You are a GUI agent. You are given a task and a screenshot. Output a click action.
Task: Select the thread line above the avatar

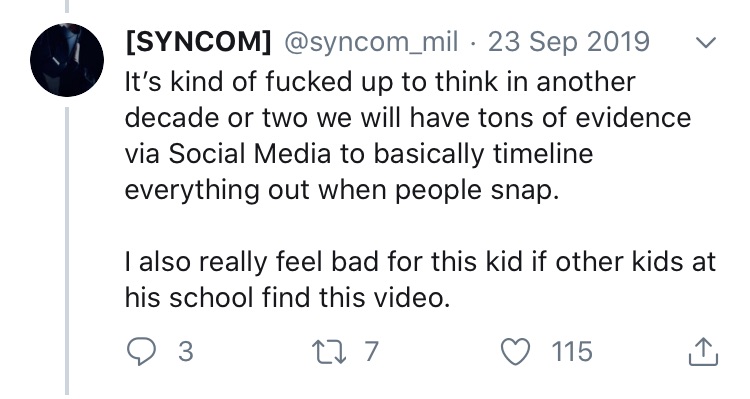point(67,6)
